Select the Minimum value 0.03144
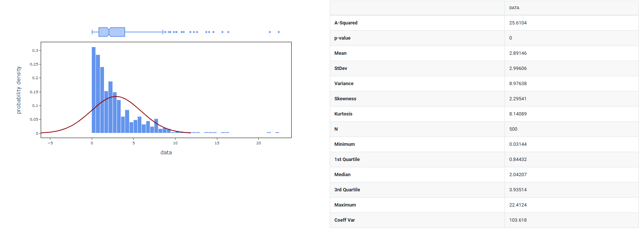Viewport: 644px width, 235px height. (517, 144)
